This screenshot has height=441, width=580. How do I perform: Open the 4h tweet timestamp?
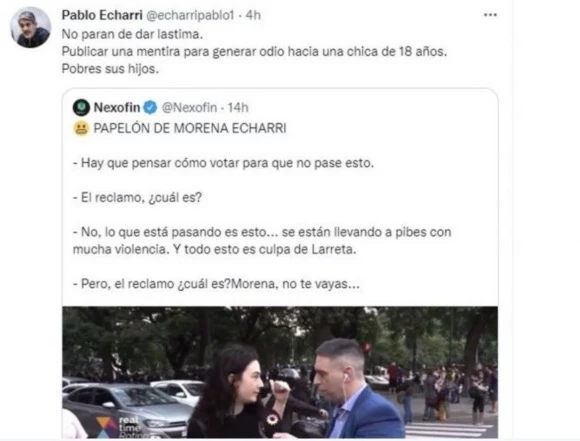tap(253, 15)
